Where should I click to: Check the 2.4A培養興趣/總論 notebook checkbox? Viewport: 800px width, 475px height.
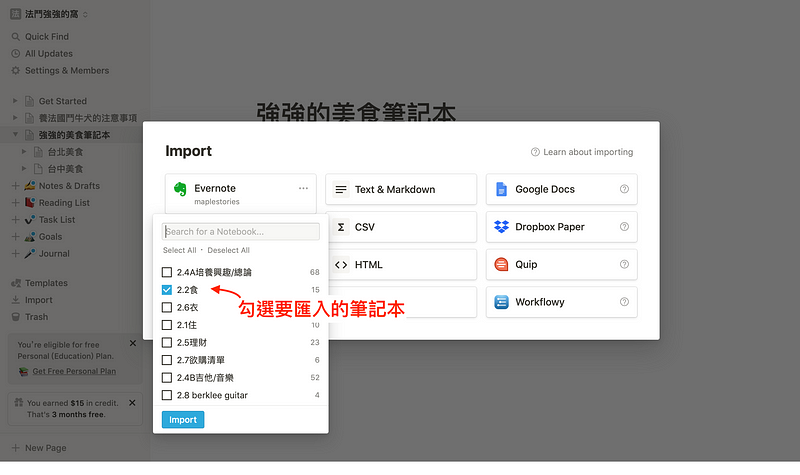pos(167,272)
